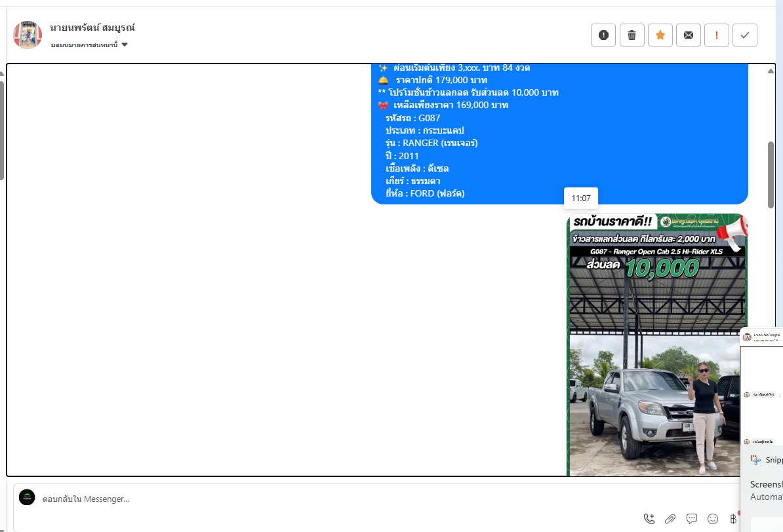The height and width of the screenshot is (532, 783).
Task: Click scroll-up arrow of chat panel
Action: tap(771, 71)
